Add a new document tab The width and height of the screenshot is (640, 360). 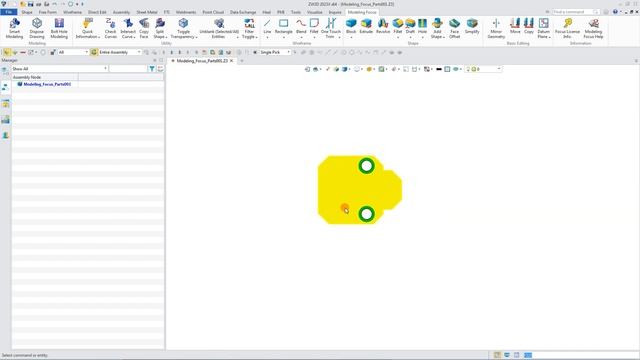point(242,60)
